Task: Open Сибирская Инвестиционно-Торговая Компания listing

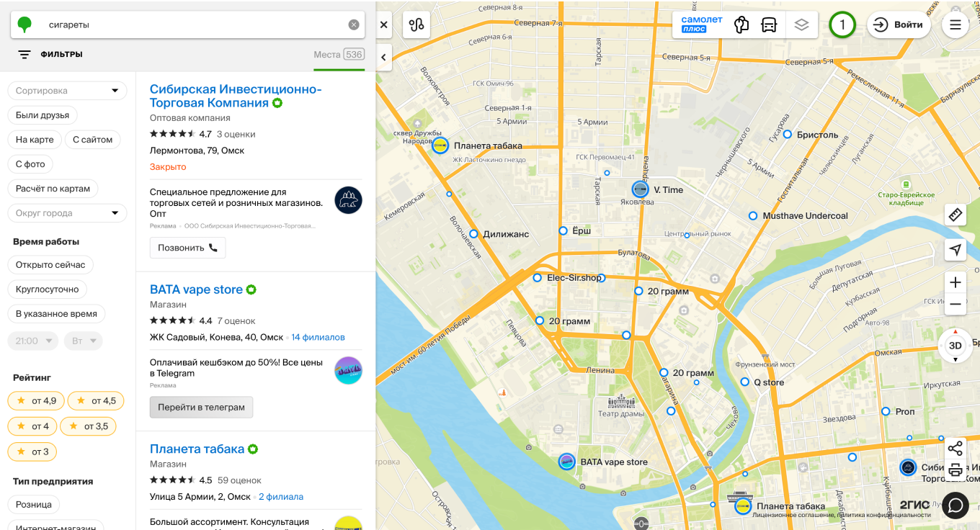Action: 236,96
